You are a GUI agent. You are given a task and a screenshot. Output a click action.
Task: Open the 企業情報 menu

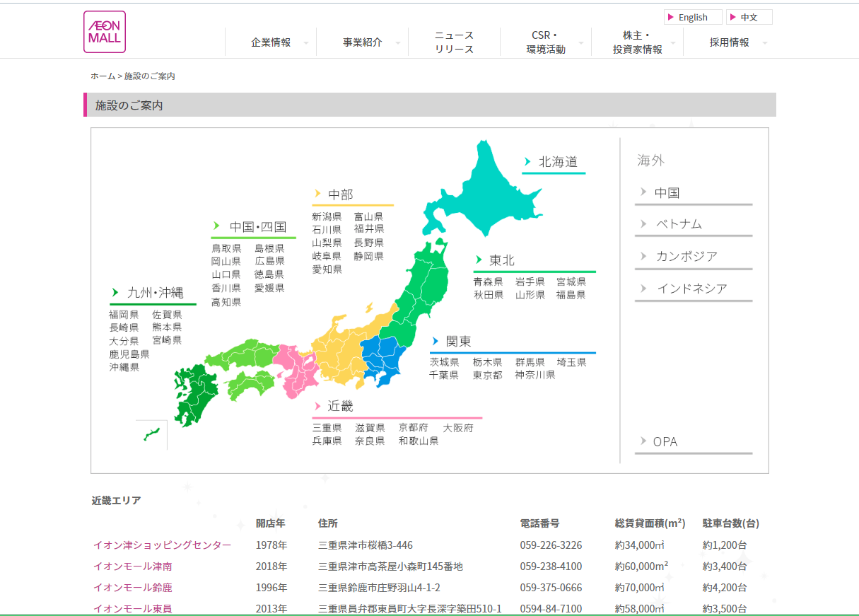point(271,42)
